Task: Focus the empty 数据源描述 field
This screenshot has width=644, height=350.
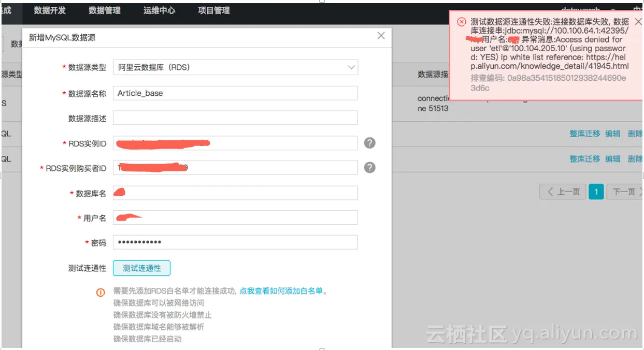Action: tap(235, 118)
